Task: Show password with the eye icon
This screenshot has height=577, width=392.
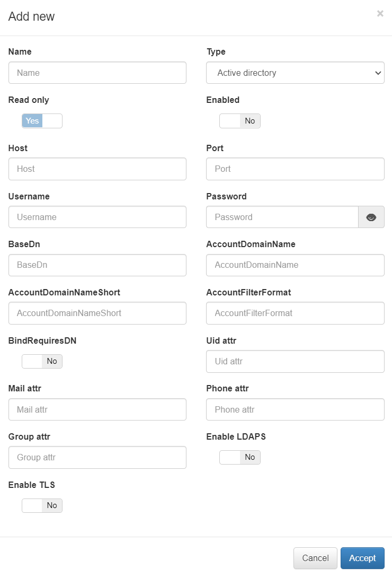Action: tap(371, 217)
